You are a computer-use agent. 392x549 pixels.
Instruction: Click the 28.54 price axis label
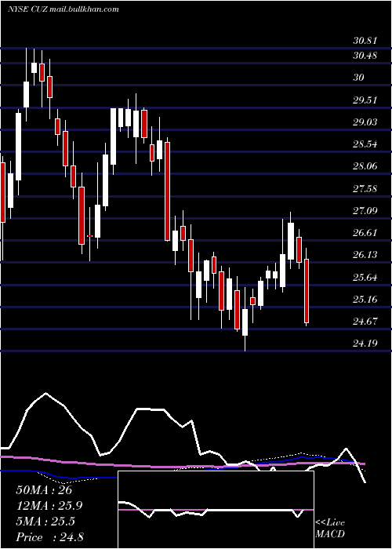click(x=365, y=144)
